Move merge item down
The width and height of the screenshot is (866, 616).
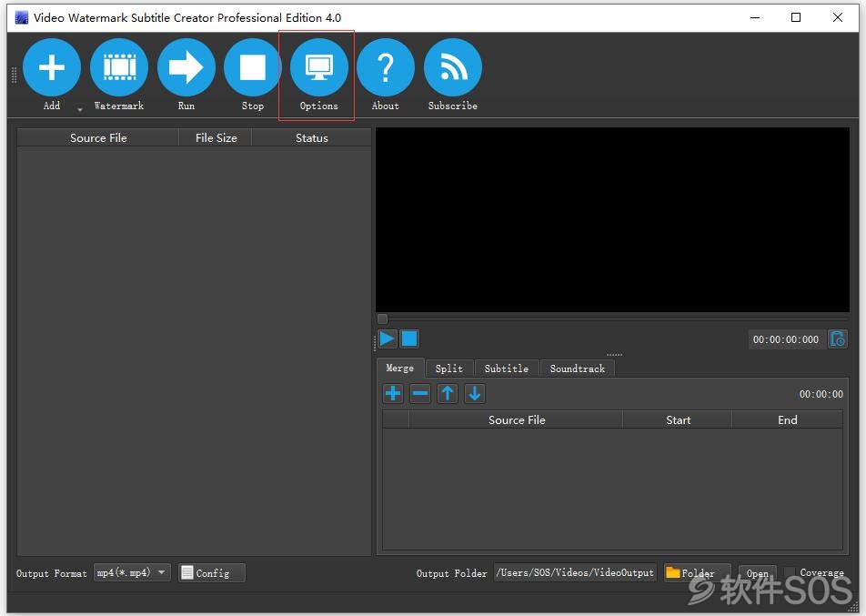point(475,394)
